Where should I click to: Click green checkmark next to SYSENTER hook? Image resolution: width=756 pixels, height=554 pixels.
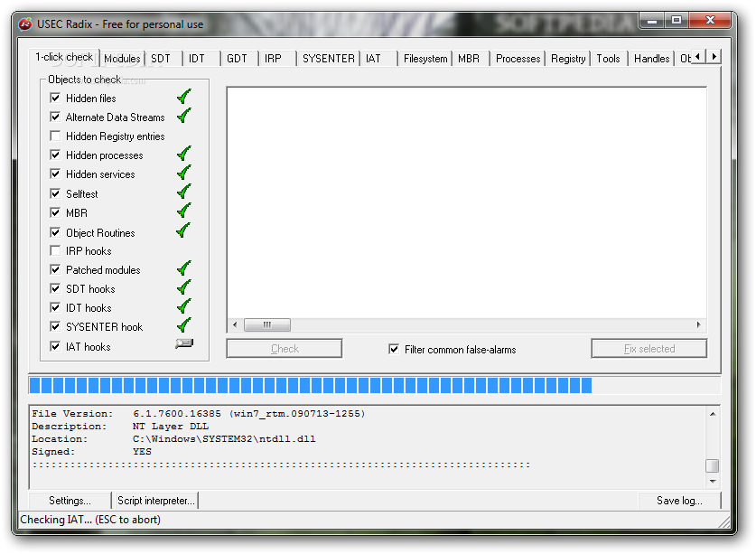click(x=183, y=325)
